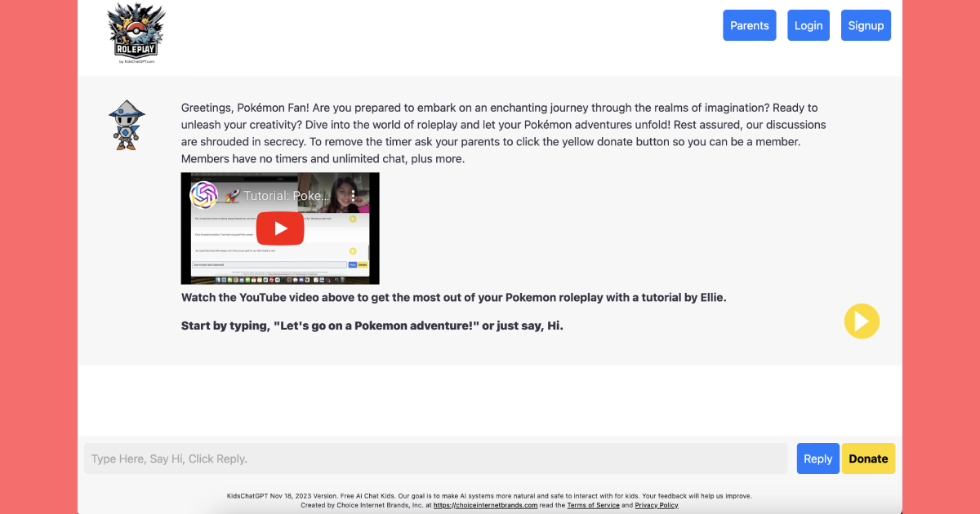
Task: Click the Pokemon Roleplay logo
Action: [136, 33]
